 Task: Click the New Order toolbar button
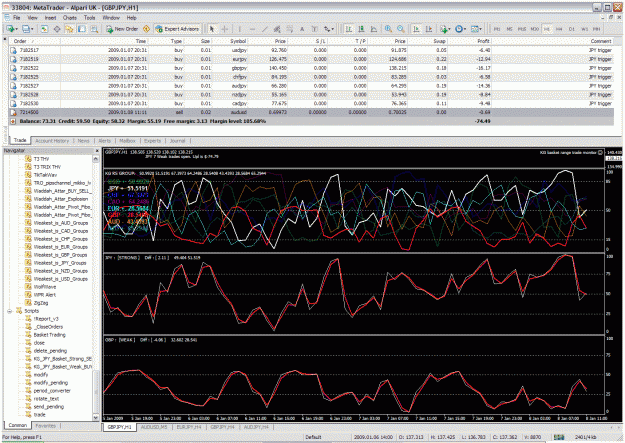click(x=122, y=29)
